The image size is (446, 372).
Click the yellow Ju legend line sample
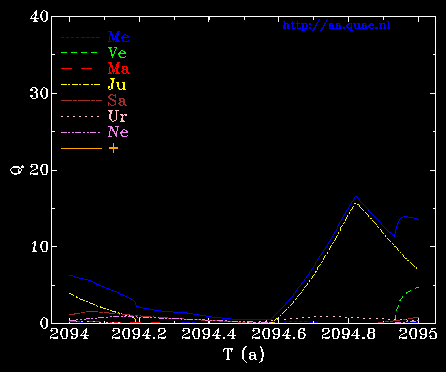[x=81, y=85]
